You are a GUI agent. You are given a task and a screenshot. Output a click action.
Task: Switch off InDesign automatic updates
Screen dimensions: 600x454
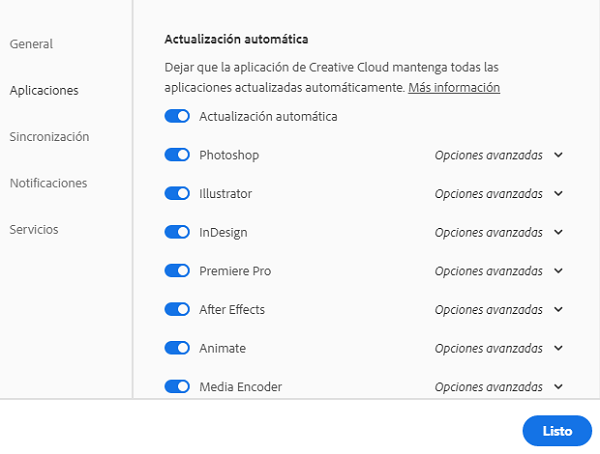click(177, 232)
